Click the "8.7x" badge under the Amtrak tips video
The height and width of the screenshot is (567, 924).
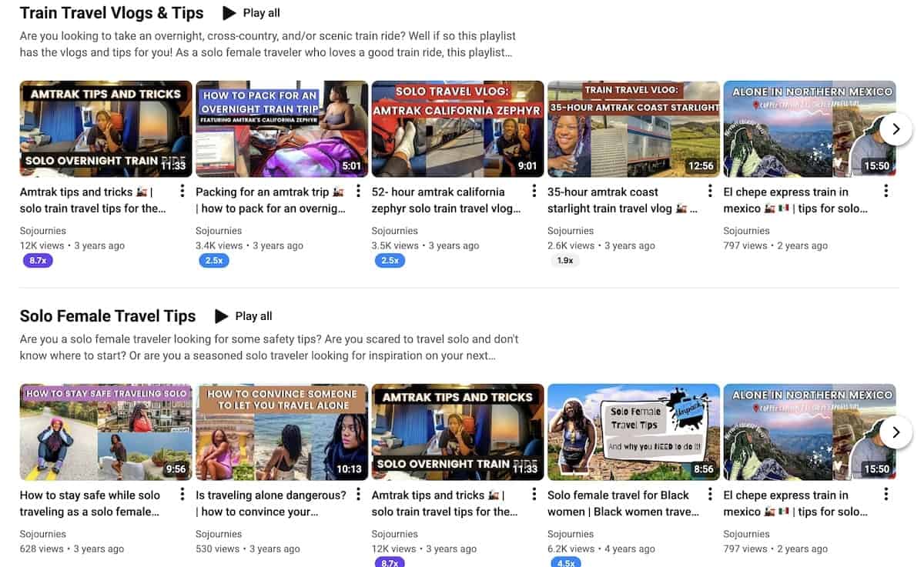tap(38, 260)
